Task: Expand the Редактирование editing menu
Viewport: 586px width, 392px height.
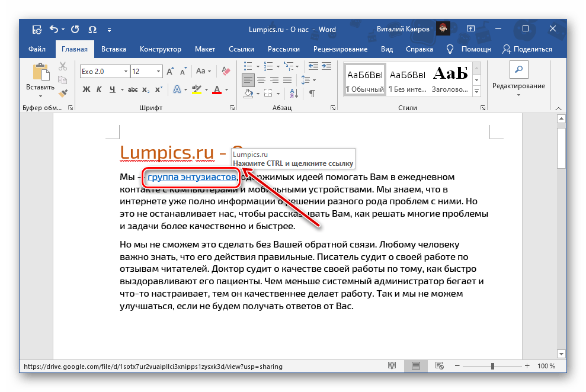Action: pos(518,86)
